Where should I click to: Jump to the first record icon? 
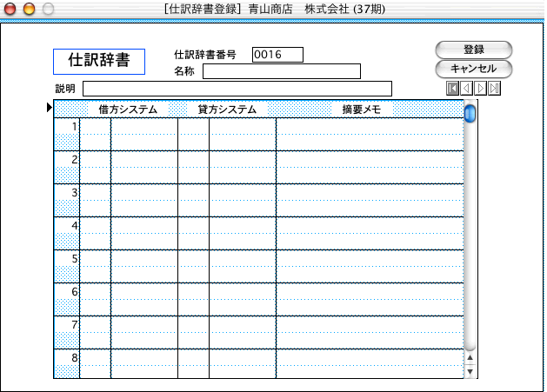coord(453,88)
